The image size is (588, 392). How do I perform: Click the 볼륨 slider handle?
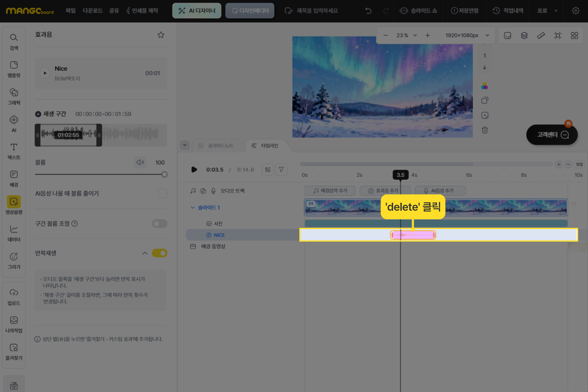point(165,174)
